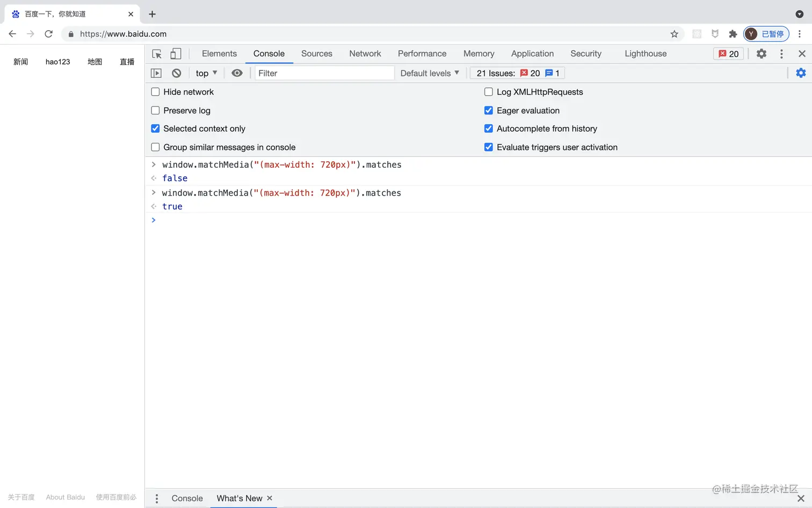Select the What's New drawer tab
The image size is (812, 508).
pyautogui.click(x=240, y=498)
